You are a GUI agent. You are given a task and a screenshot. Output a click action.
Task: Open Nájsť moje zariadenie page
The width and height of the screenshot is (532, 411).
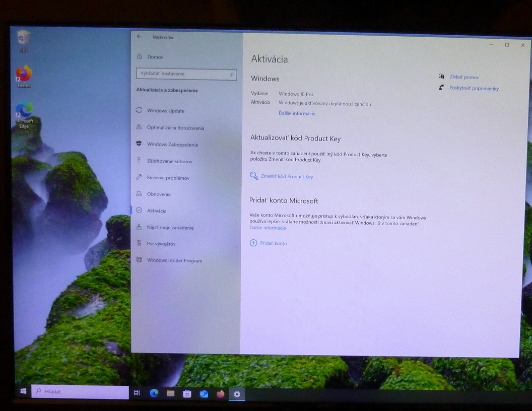coord(170,228)
